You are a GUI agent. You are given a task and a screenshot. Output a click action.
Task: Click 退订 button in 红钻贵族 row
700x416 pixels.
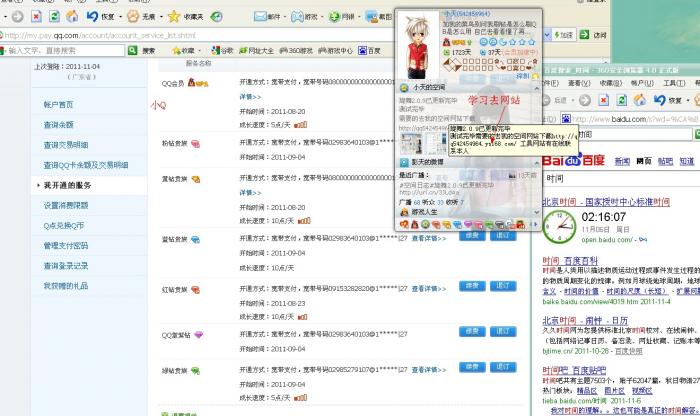503,286
